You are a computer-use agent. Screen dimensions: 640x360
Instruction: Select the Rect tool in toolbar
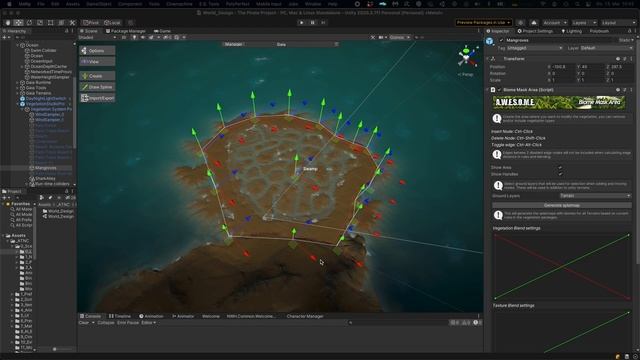click(51, 23)
